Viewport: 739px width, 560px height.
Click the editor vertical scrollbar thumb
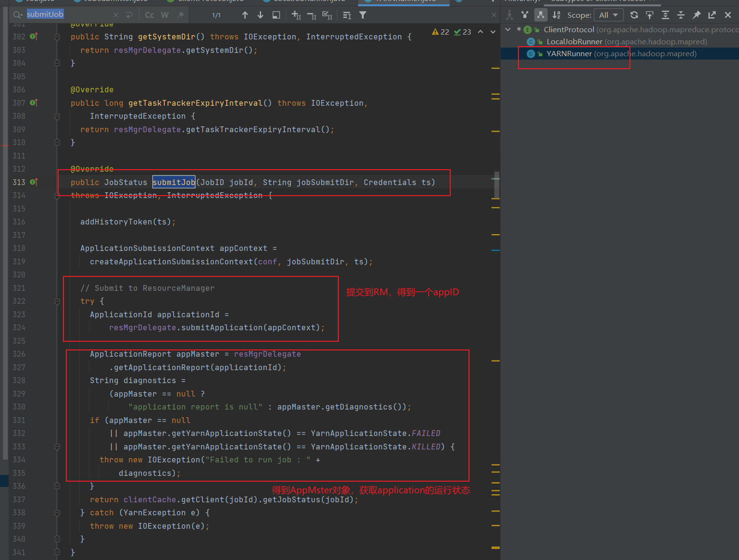[497, 185]
